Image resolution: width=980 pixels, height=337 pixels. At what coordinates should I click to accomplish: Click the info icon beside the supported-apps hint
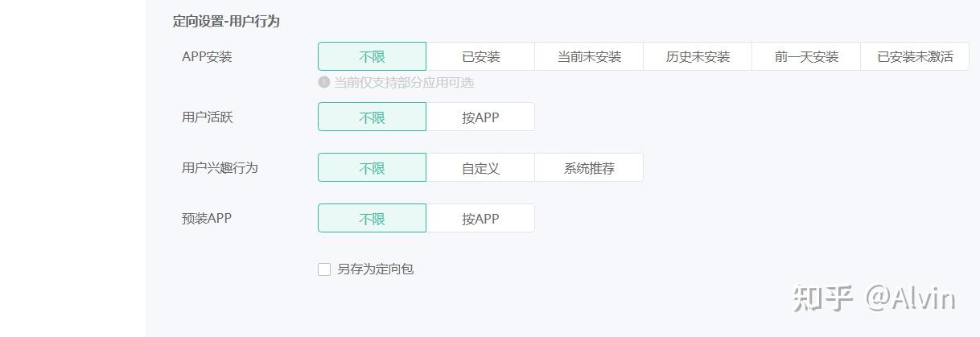tap(324, 82)
